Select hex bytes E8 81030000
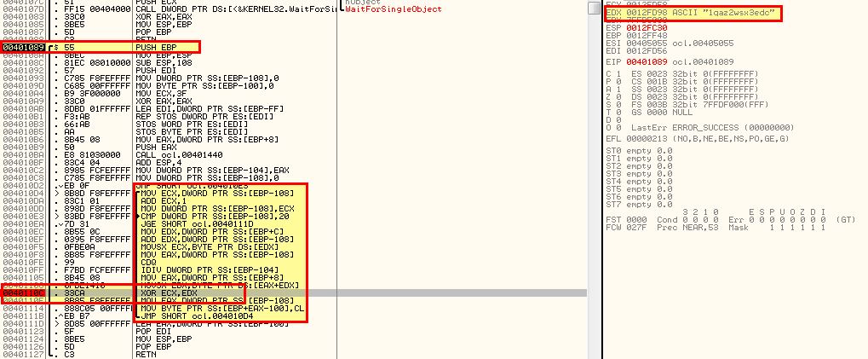Viewport: 868px width, 359px height. click(x=93, y=155)
